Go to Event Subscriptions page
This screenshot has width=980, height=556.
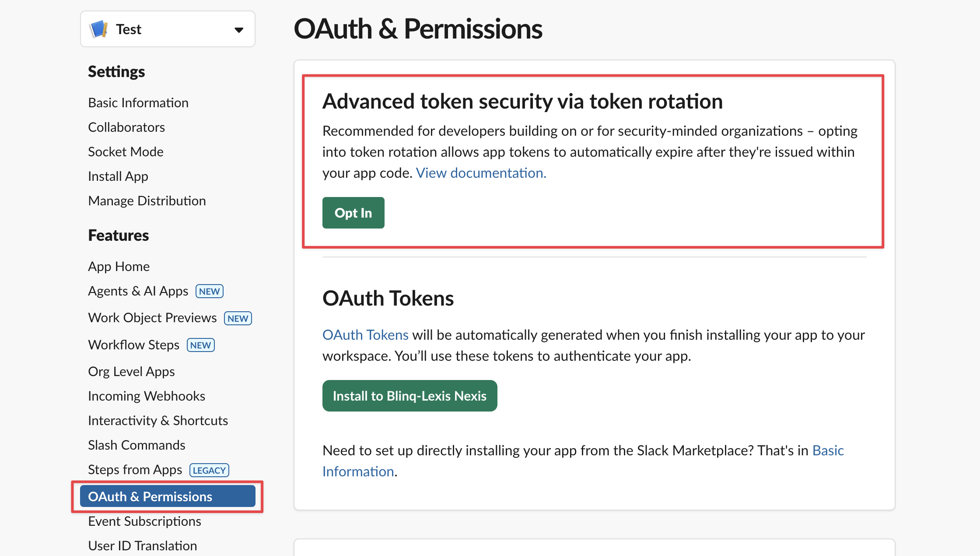coord(144,521)
